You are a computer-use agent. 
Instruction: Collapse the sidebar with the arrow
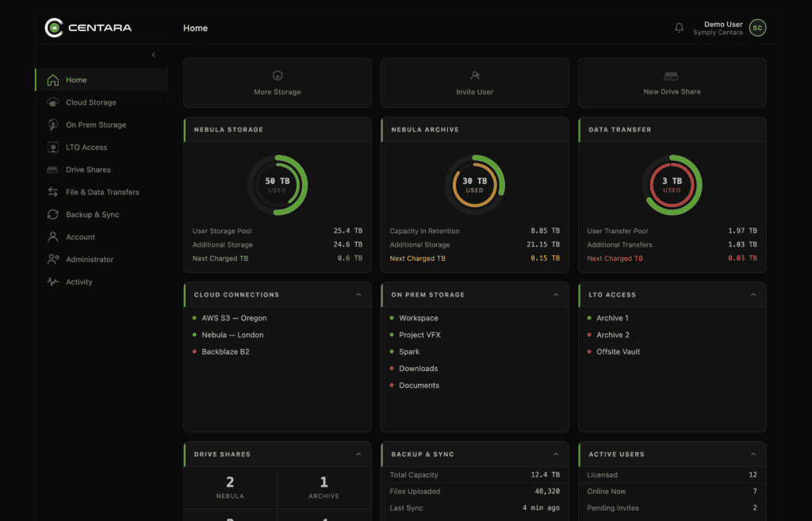[x=154, y=55]
